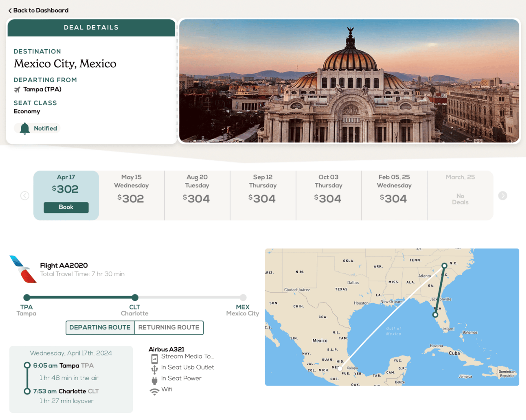
Task: Click the MEX stop on route progress bar
Action: 243,297
